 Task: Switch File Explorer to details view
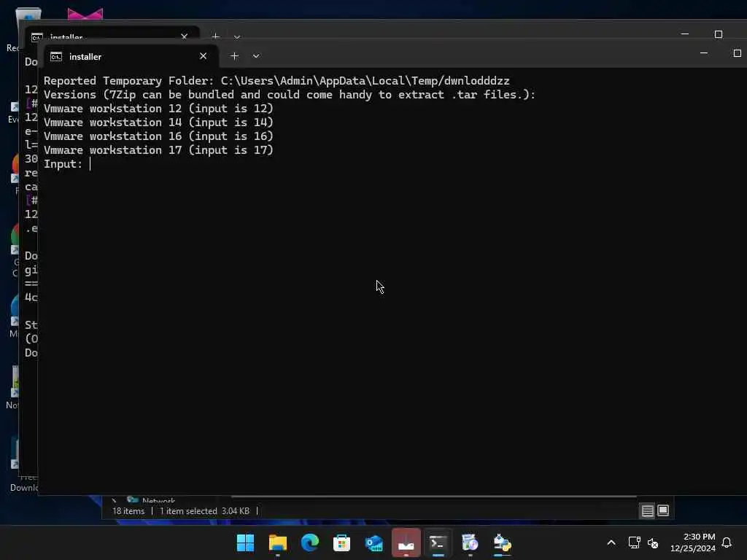tap(648, 511)
